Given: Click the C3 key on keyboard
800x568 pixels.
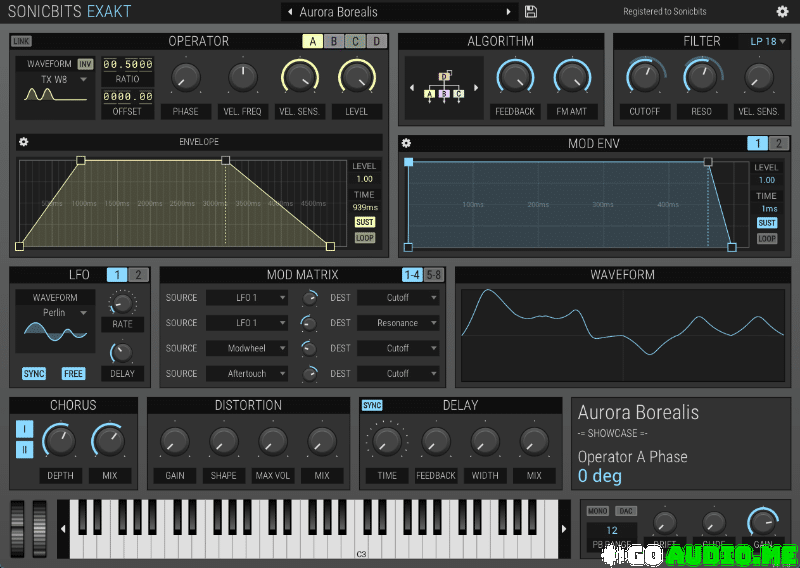Looking at the screenshot, I should point(361,546).
